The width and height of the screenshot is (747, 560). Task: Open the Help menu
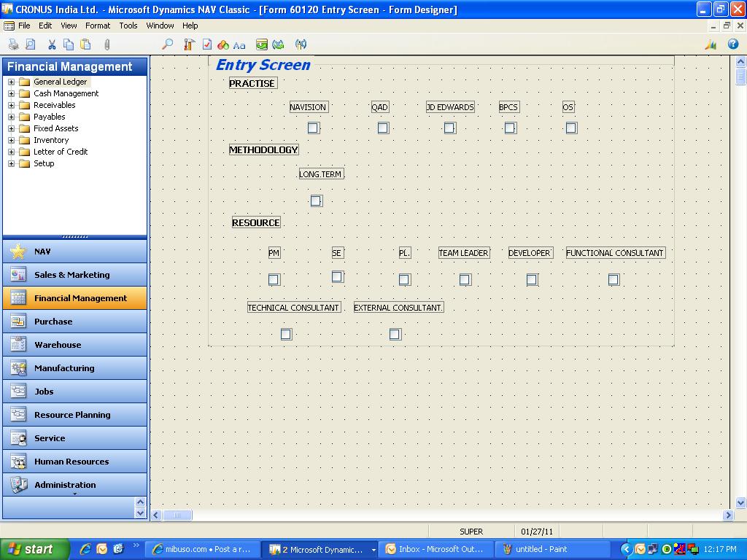point(190,26)
